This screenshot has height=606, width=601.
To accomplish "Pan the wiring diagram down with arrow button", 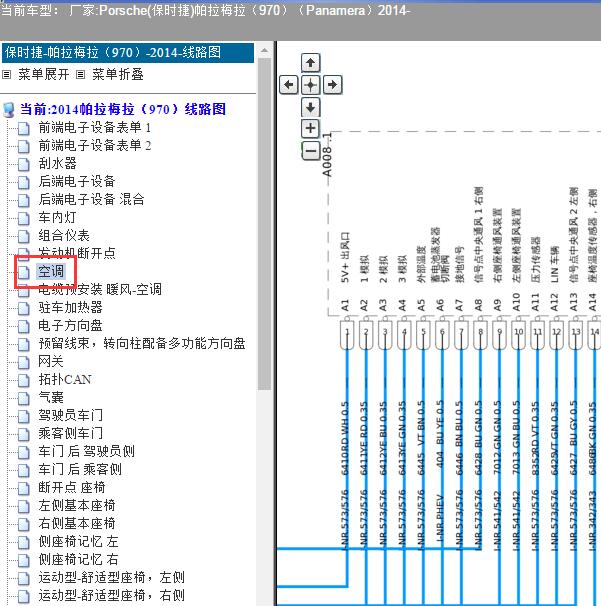I will click(x=310, y=107).
